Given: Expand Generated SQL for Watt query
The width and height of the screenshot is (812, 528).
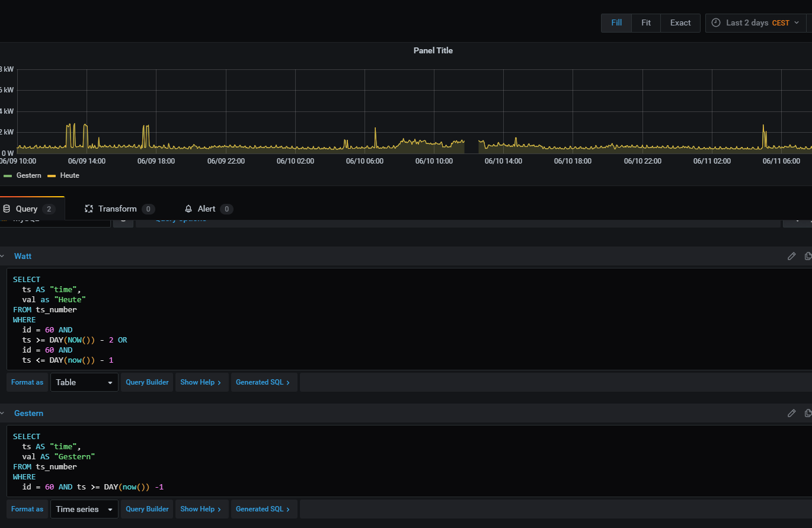Looking at the screenshot, I should 263,382.
